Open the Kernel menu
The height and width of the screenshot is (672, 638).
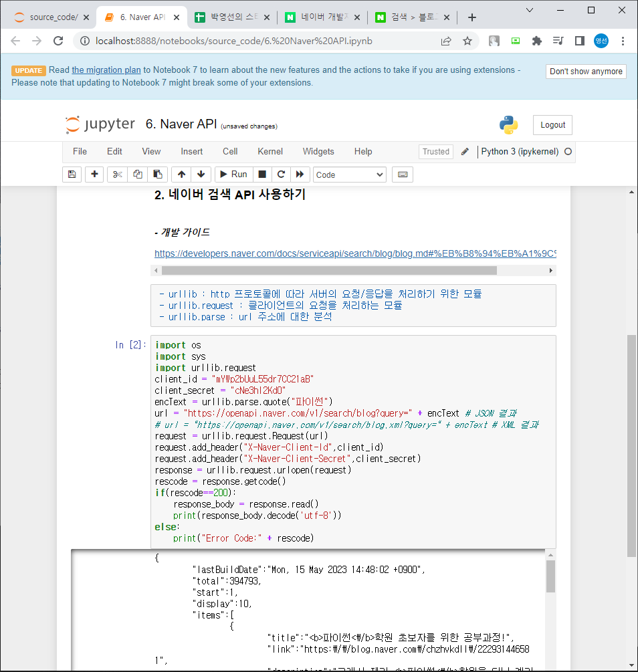[x=270, y=151]
